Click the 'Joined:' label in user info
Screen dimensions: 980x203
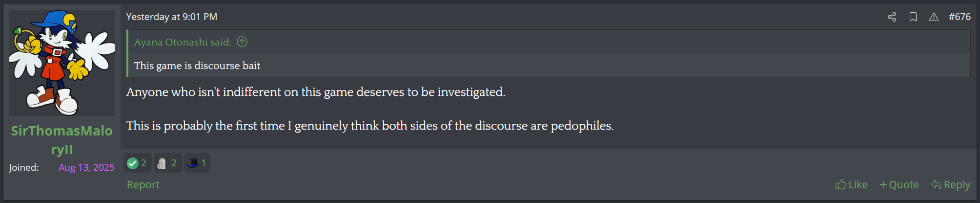[24, 167]
